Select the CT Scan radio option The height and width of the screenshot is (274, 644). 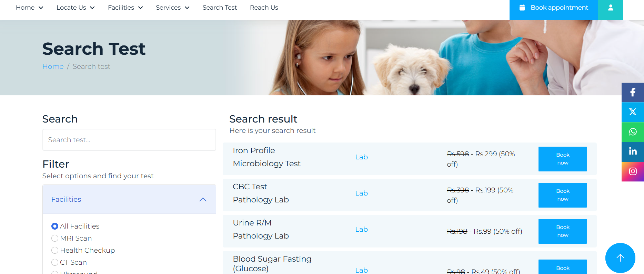tap(55, 262)
